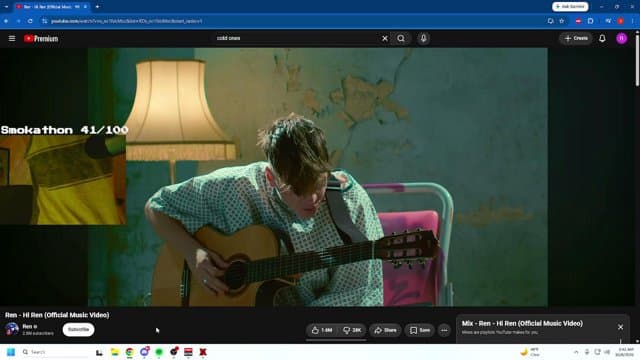Share the Hi Ren video
640x360 pixels.
pos(385,330)
